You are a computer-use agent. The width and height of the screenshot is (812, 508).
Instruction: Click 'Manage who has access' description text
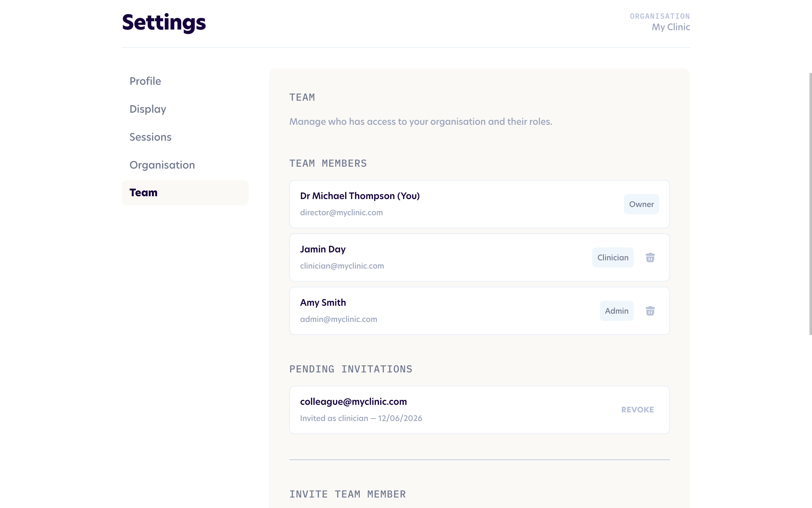tap(420, 122)
